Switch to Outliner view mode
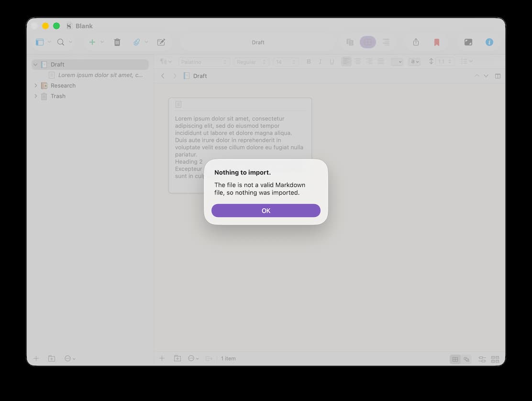This screenshot has width=532, height=401. point(386,42)
